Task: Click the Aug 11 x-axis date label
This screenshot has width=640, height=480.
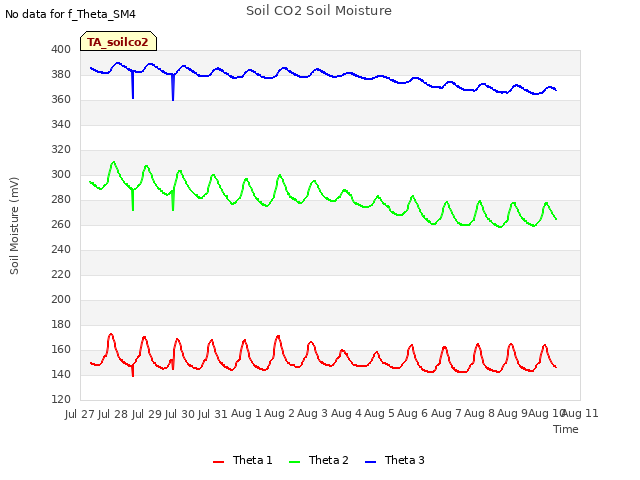Action: [580, 414]
